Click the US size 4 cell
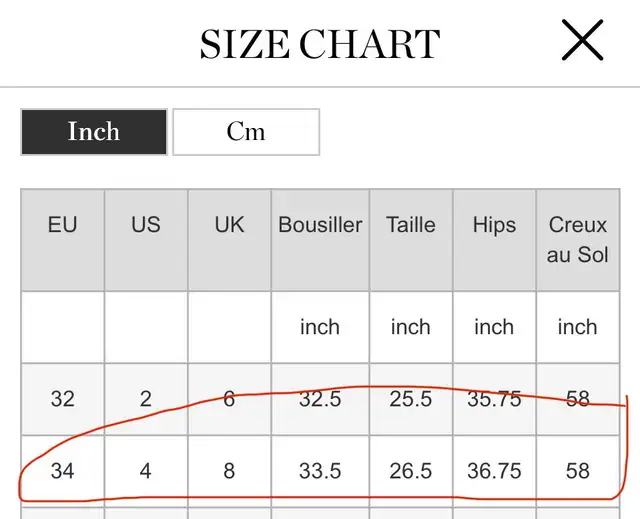This screenshot has width=640, height=519. [146, 471]
